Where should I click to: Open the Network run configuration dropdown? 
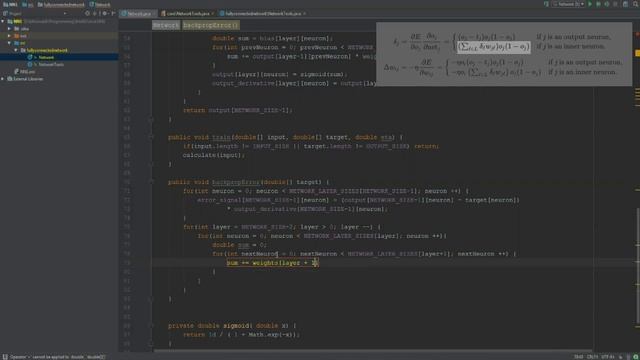pos(568,4)
